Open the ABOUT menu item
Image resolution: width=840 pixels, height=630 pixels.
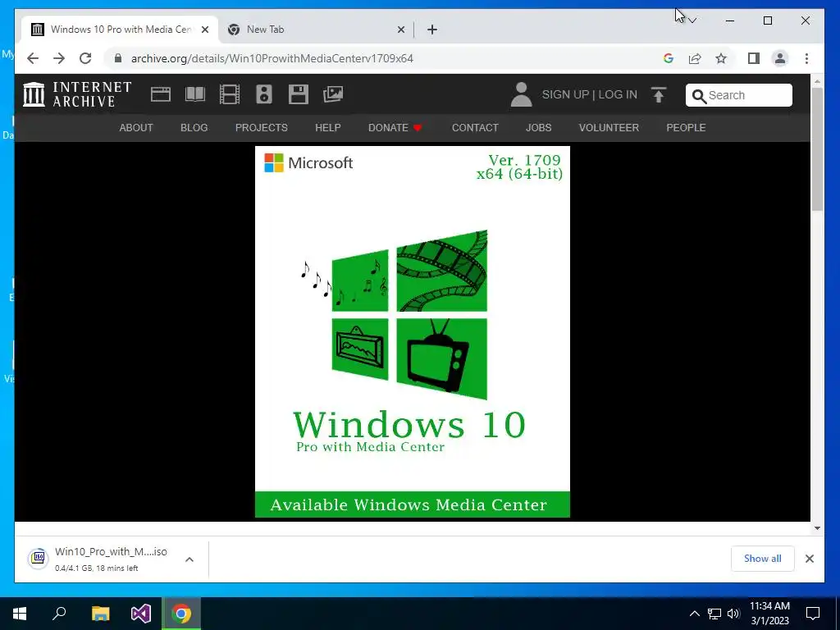point(136,127)
